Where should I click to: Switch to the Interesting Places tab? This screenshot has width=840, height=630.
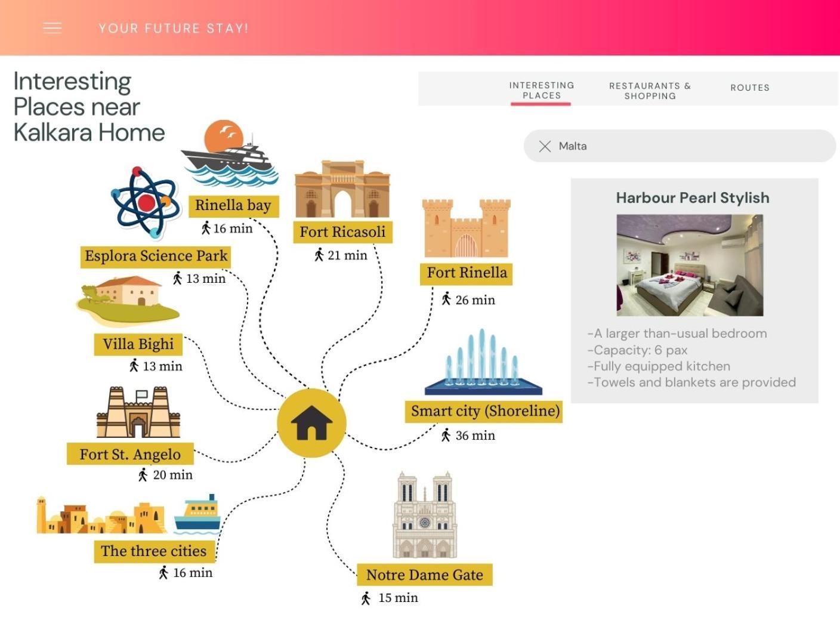tap(541, 90)
